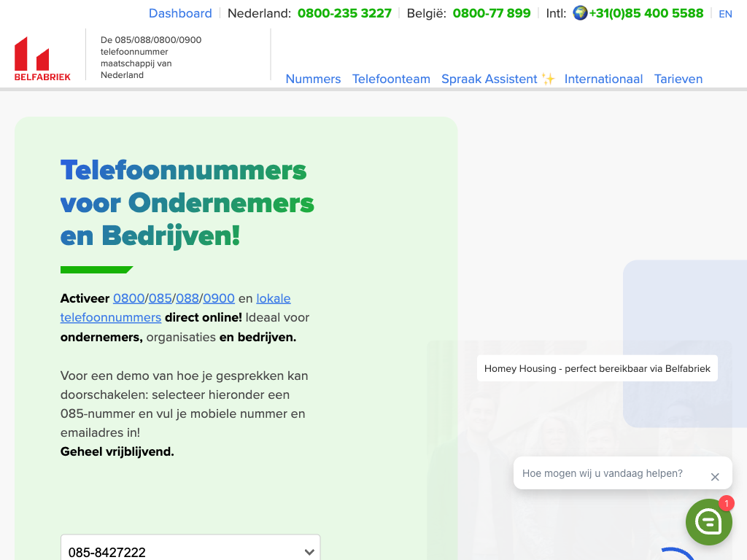The image size is (747, 560).
Task: Open the Dashboard link
Action: click(x=180, y=13)
